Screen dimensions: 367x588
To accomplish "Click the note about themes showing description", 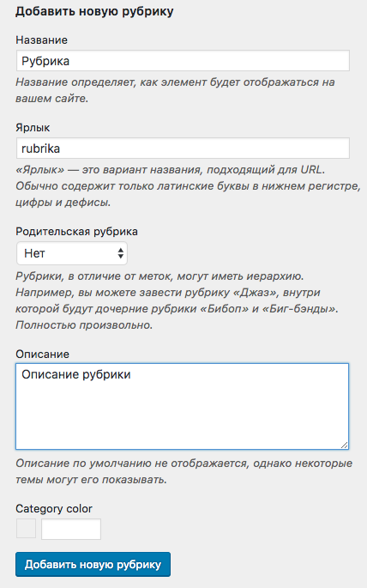I will pos(183,471).
